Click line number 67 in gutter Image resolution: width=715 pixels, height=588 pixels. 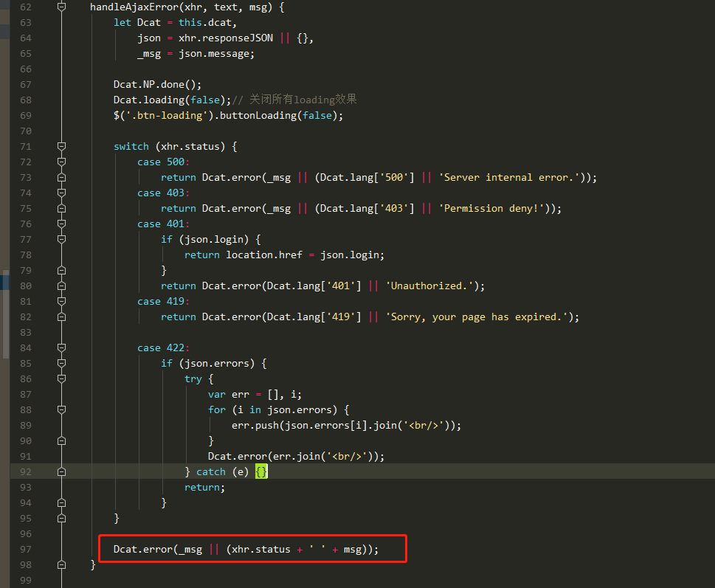pyautogui.click(x=26, y=85)
